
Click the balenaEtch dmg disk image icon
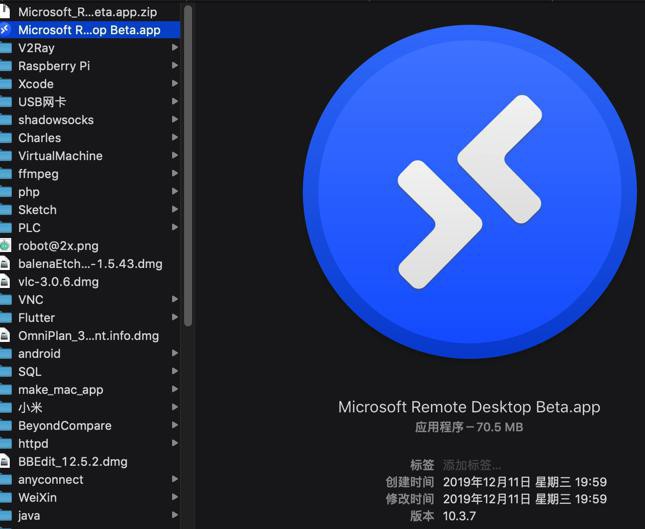coord(5,264)
